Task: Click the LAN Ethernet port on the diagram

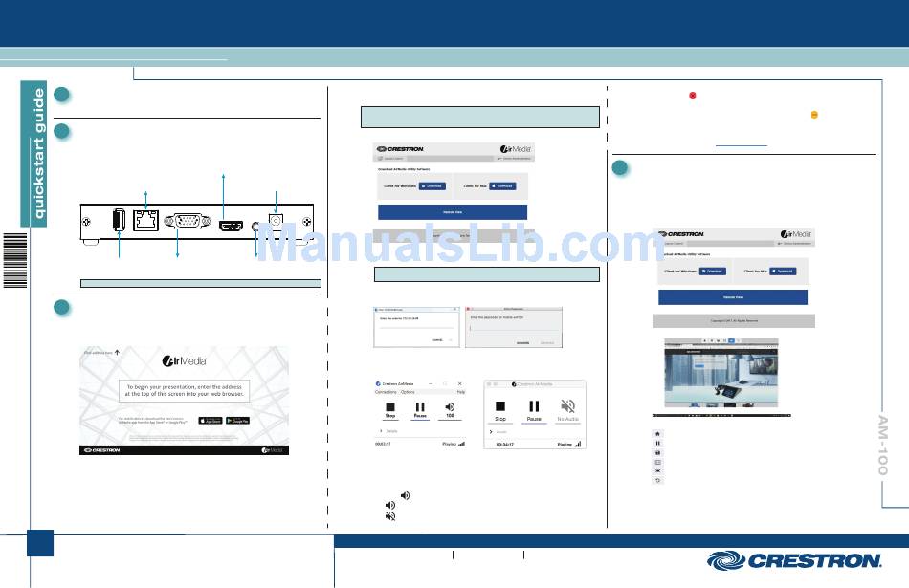Action: click(x=146, y=221)
